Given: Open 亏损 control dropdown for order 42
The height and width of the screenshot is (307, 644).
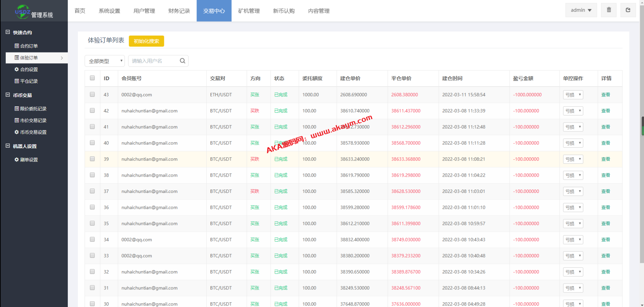Looking at the screenshot, I should (573, 111).
